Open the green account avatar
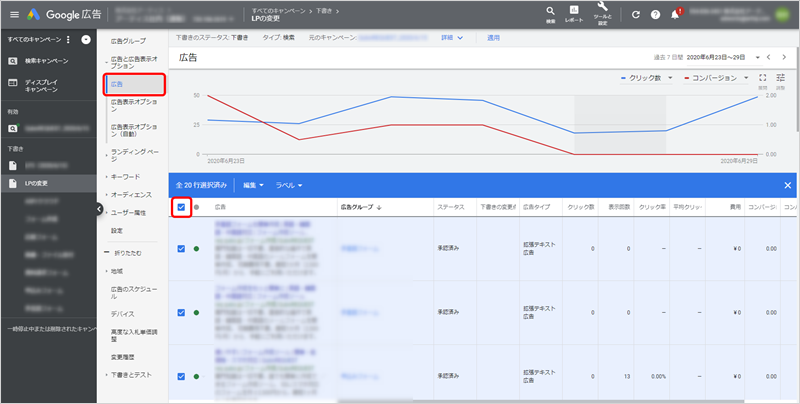The image size is (800, 404). coord(782,14)
